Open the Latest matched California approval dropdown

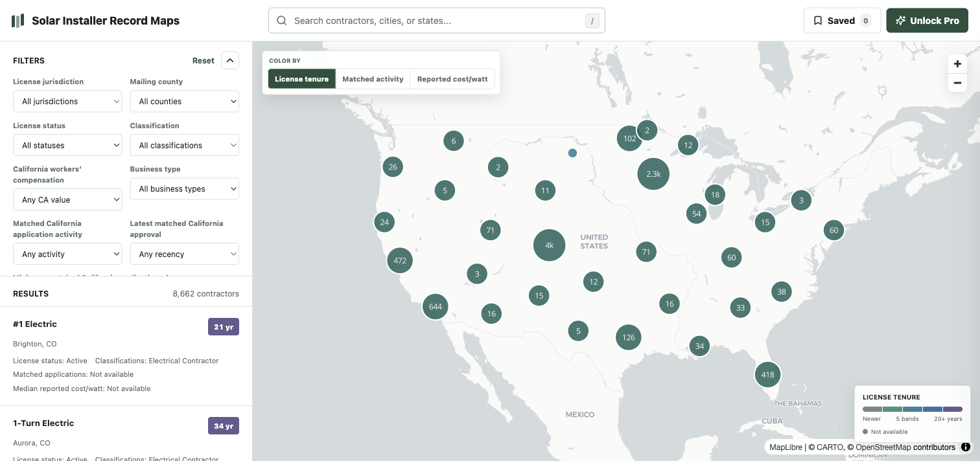coord(185,254)
